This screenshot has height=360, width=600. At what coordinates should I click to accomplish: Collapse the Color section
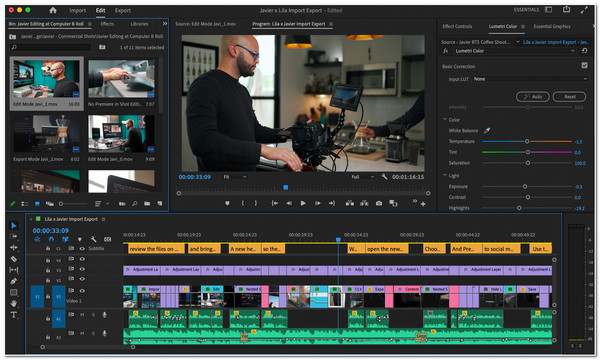pyautogui.click(x=445, y=119)
